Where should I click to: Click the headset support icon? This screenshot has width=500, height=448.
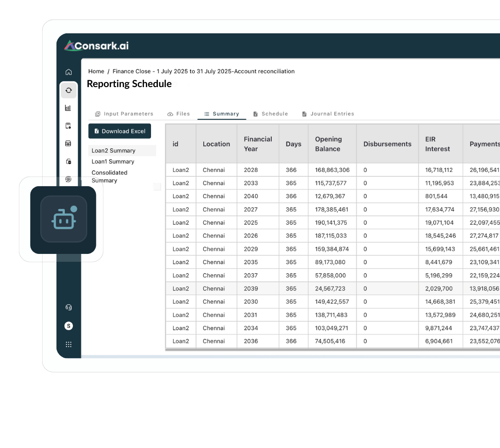click(x=69, y=307)
